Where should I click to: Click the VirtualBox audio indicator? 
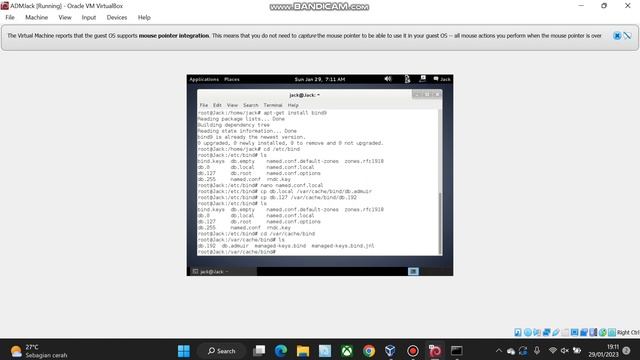(537, 333)
